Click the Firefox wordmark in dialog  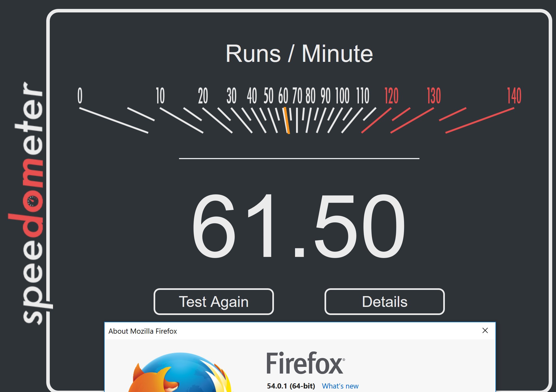(306, 363)
